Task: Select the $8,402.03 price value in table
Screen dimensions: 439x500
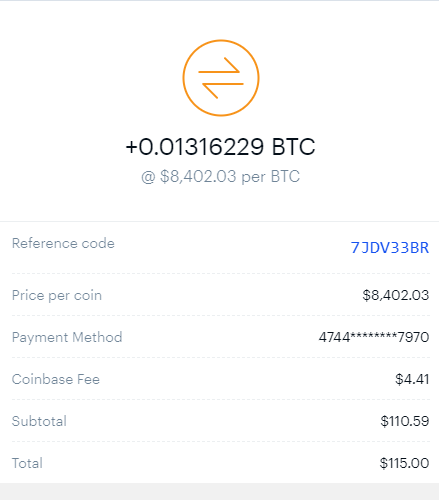Action: [x=396, y=295]
